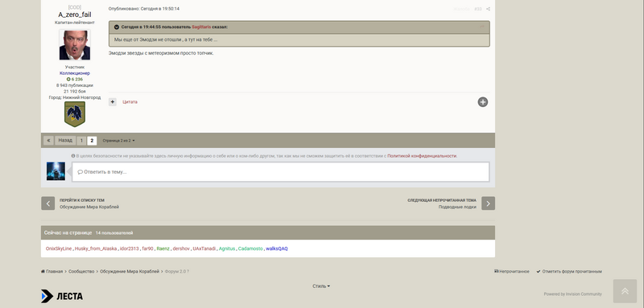Open user Cadamosto profile
644x308 pixels.
250,248
